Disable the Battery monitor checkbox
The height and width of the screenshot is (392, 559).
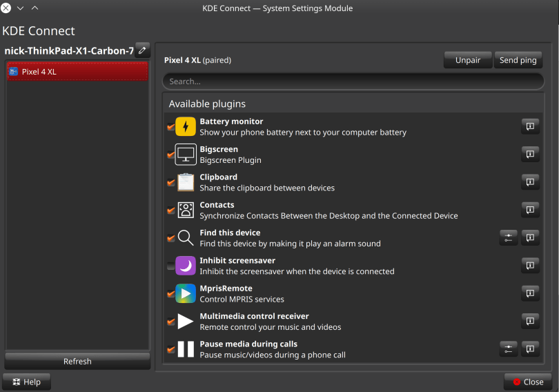point(170,127)
